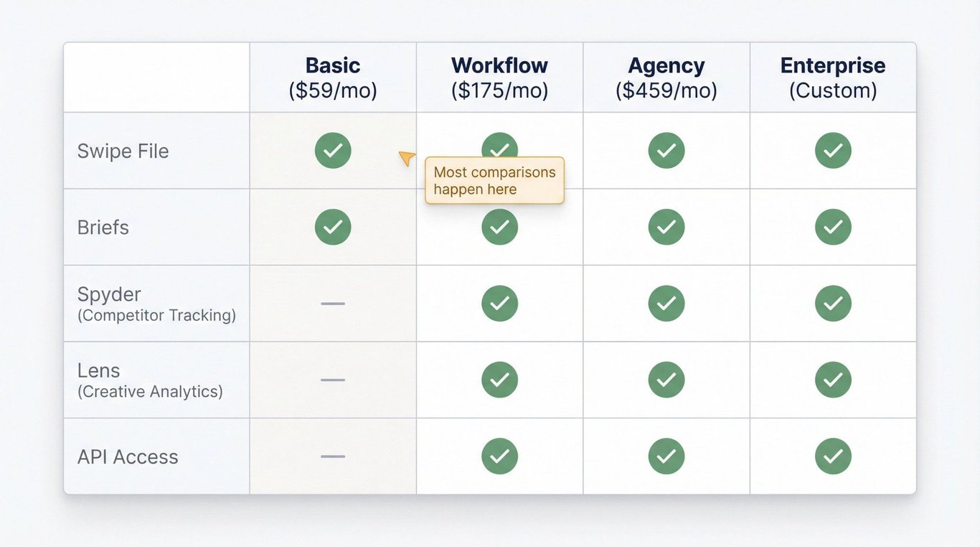Select the Basic ($59/mo) column header

click(333, 78)
